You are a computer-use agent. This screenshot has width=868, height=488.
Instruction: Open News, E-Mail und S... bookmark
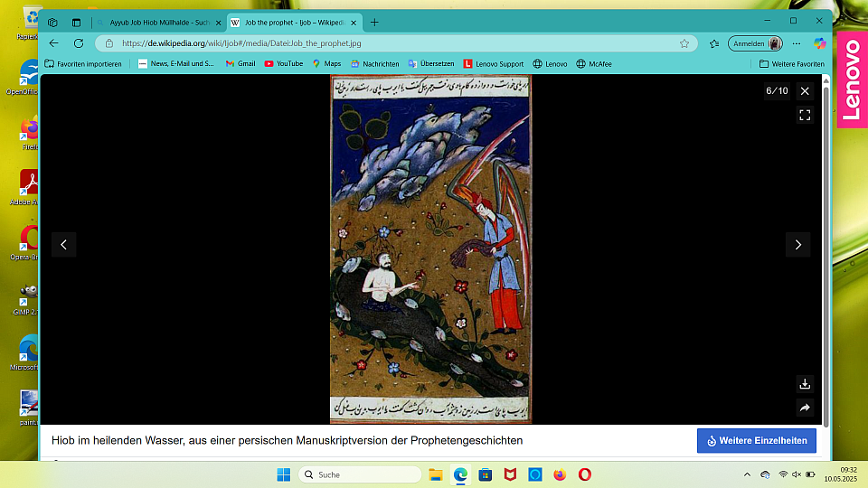click(176, 63)
